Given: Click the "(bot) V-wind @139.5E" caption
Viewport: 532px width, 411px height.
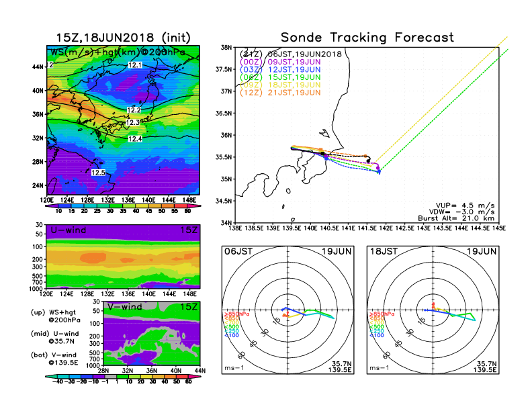Looking at the screenshot, I should (x=54, y=359).
